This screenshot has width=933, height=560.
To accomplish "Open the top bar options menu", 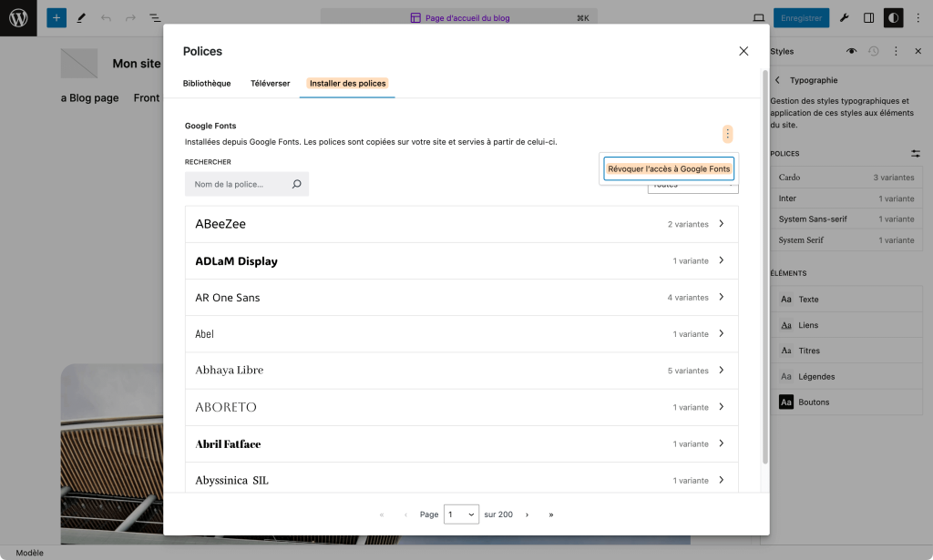I will click(x=918, y=18).
